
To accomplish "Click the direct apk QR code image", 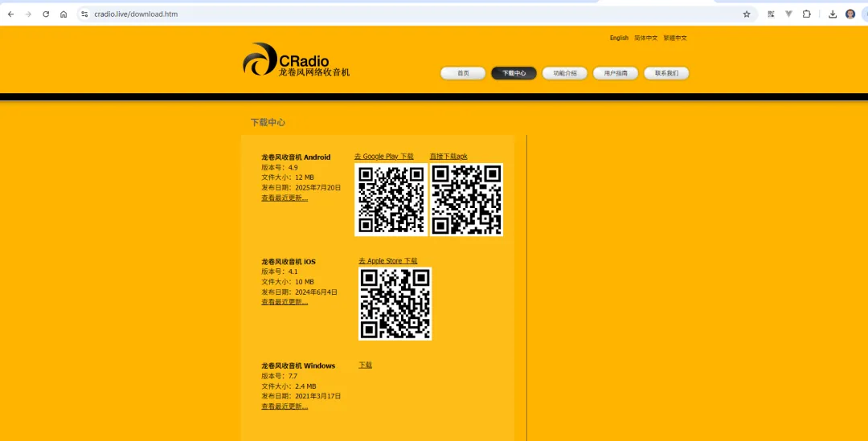I will click(x=467, y=199).
